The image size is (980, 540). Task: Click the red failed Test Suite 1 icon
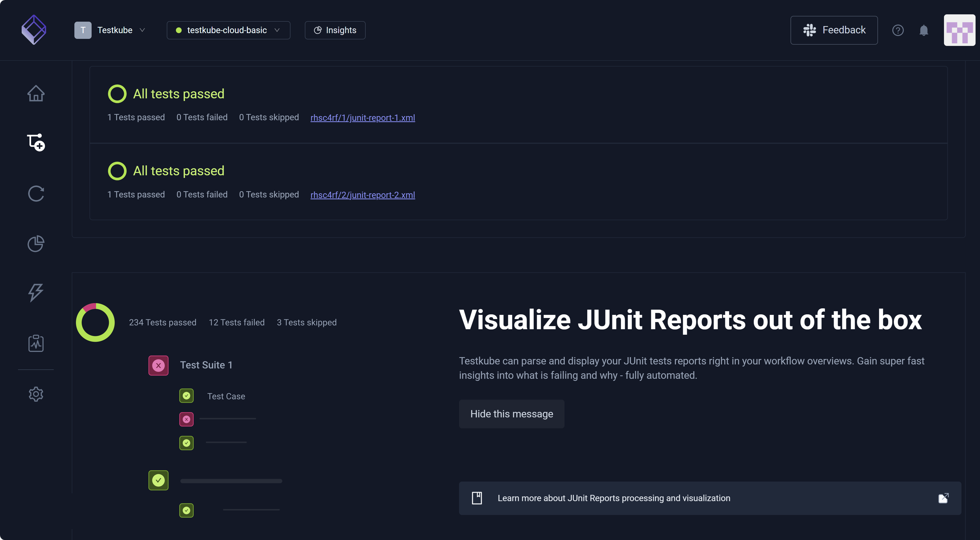point(158,365)
